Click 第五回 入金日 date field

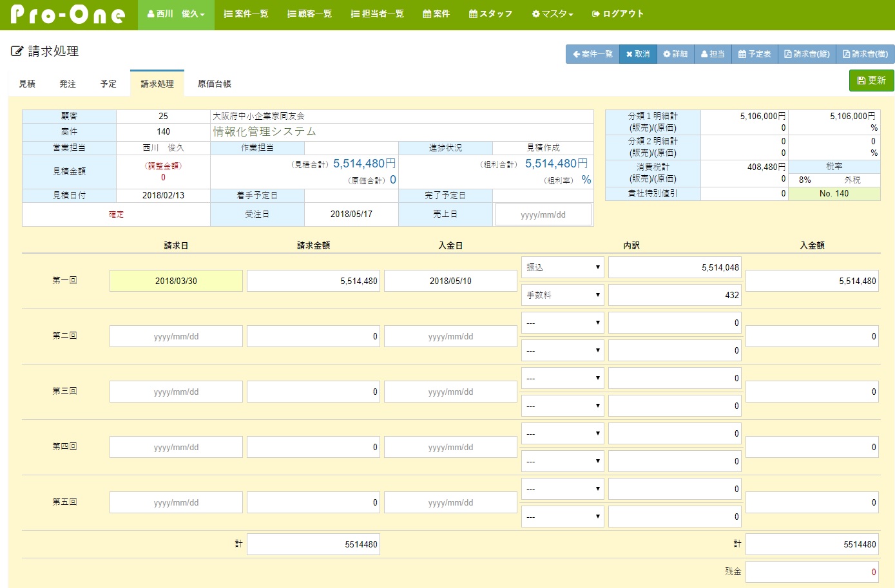pyautogui.click(x=450, y=502)
